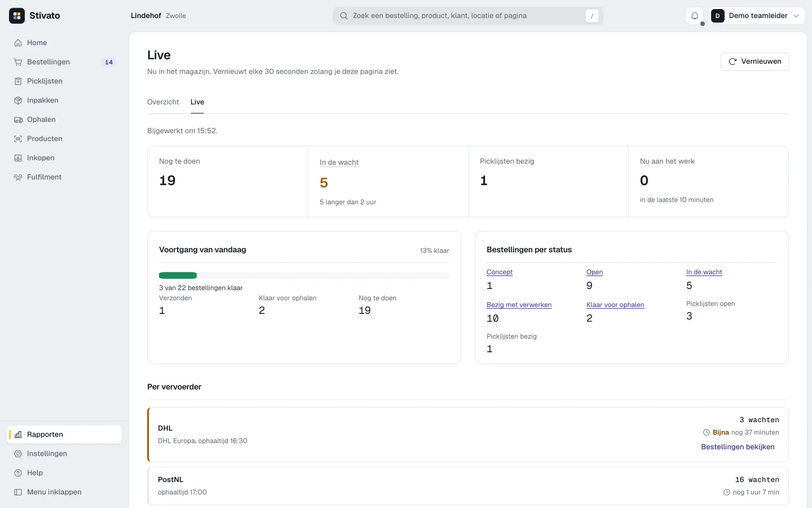Open Bezig met verwerken status link
This screenshot has width=812, height=508.
click(x=519, y=305)
